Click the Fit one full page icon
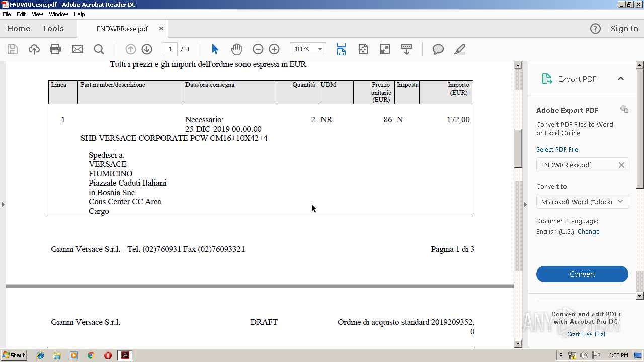The height and width of the screenshot is (362, 644). [363, 49]
